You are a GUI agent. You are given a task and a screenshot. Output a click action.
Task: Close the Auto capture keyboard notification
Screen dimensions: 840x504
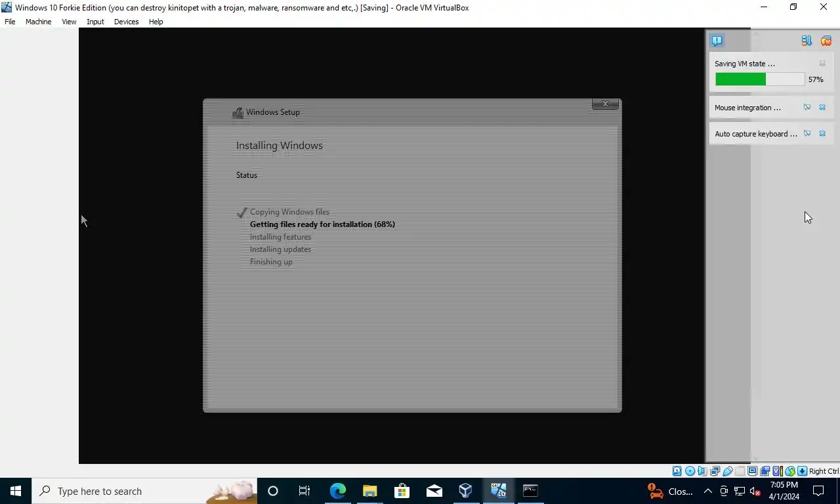(x=822, y=133)
